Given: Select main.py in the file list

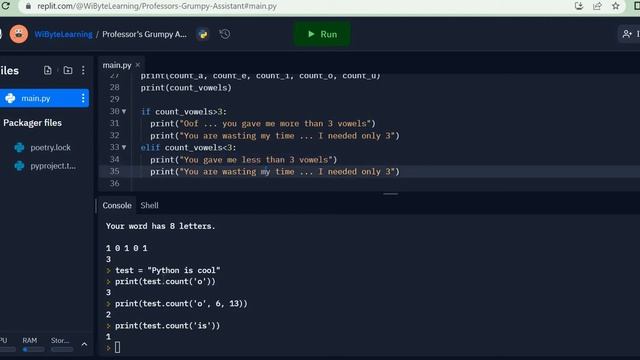Looking at the screenshot, I should tap(44, 98).
